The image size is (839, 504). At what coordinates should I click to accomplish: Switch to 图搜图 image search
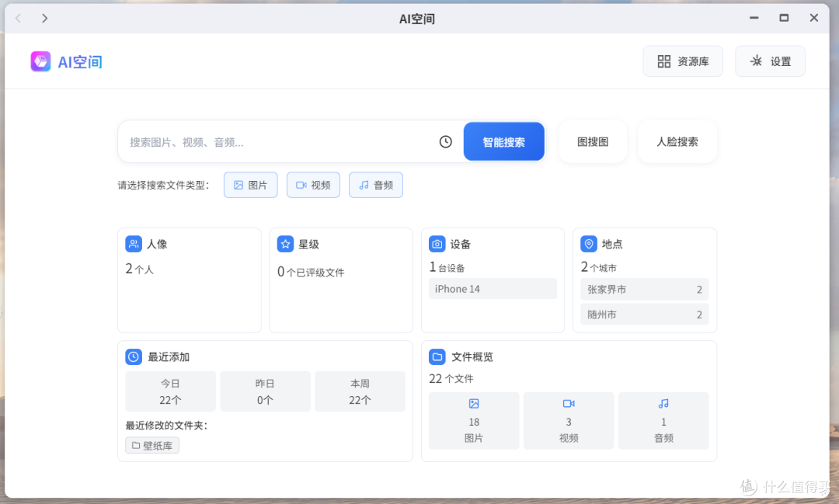point(593,142)
